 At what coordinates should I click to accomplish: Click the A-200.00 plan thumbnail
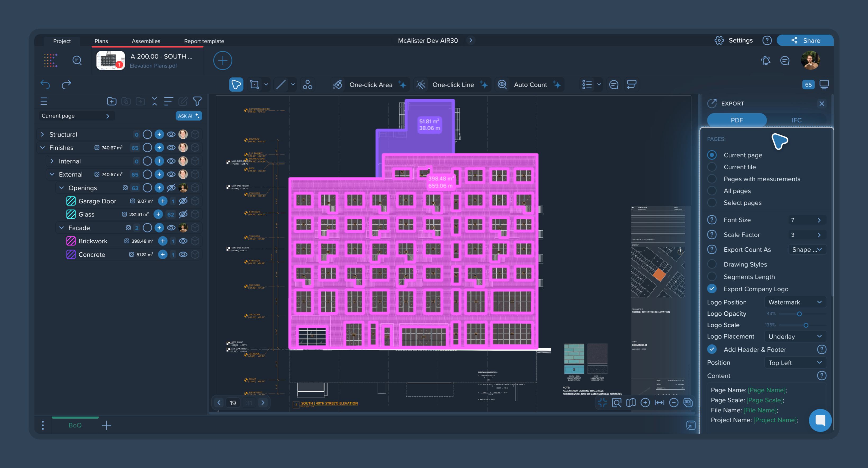pyautogui.click(x=111, y=61)
